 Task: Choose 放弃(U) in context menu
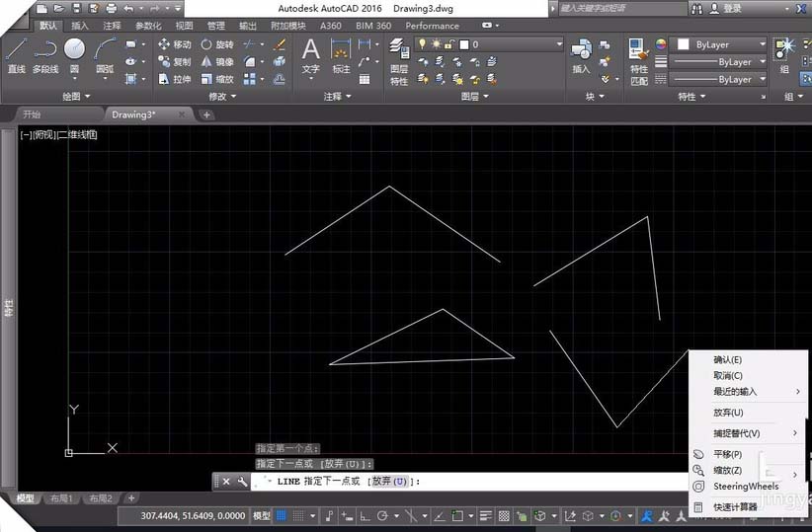tap(728, 413)
